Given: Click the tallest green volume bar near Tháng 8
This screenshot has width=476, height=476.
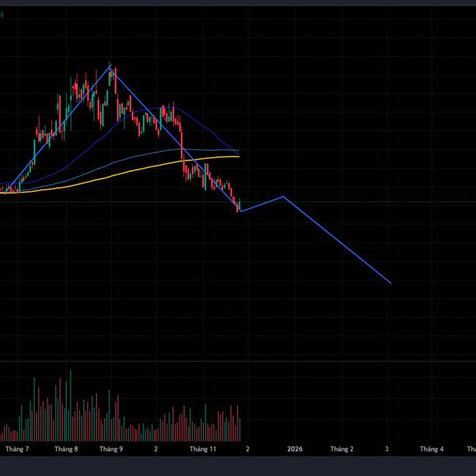Looking at the screenshot, I should click(x=71, y=405).
